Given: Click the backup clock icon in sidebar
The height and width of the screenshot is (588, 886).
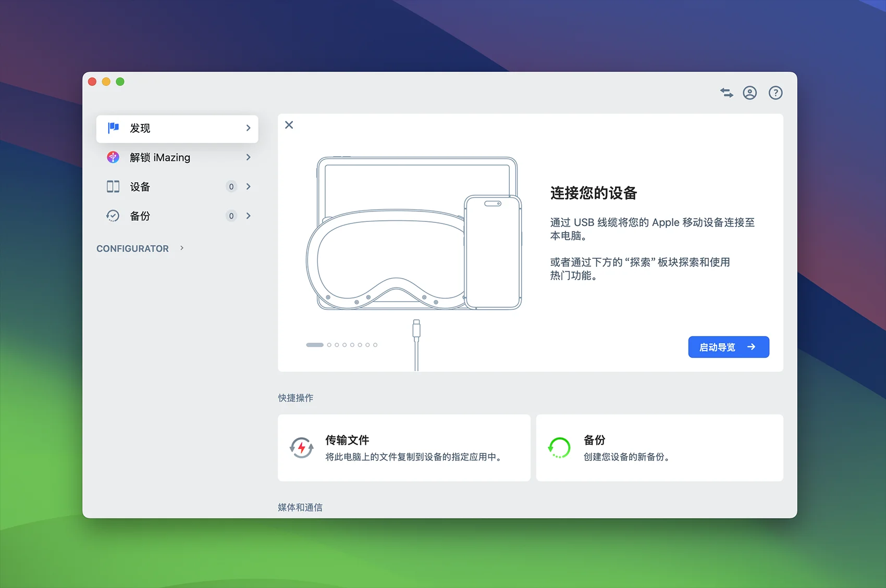Looking at the screenshot, I should click(113, 216).
